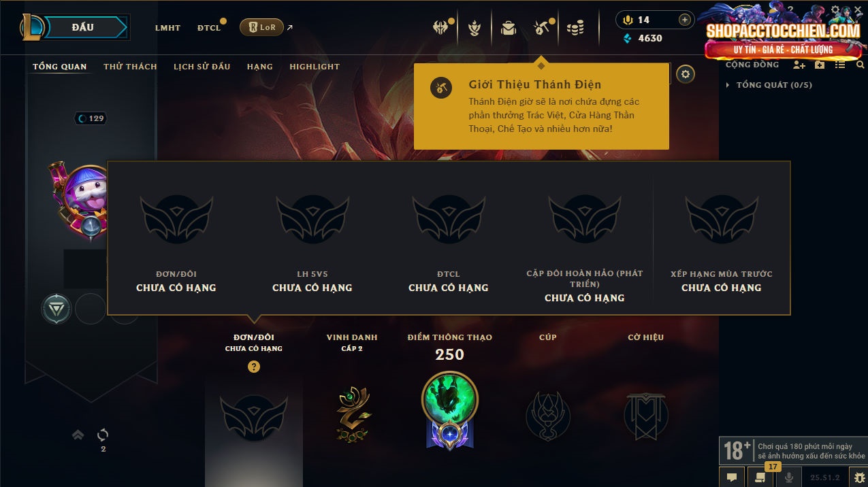Toggle the microphone mute button
This screenshot has width=868, height=487.
point(789,477)
